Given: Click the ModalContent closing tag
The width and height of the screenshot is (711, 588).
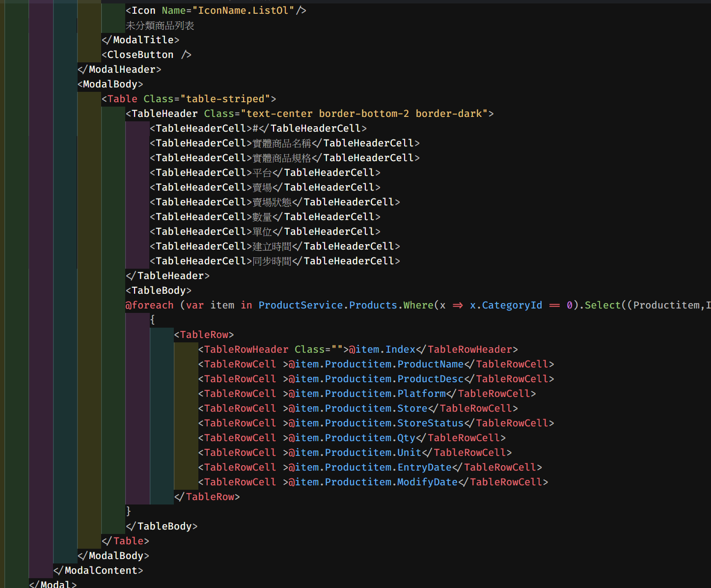Looking at the screenshot, I should pyautogui.click(x=98, y=570).
